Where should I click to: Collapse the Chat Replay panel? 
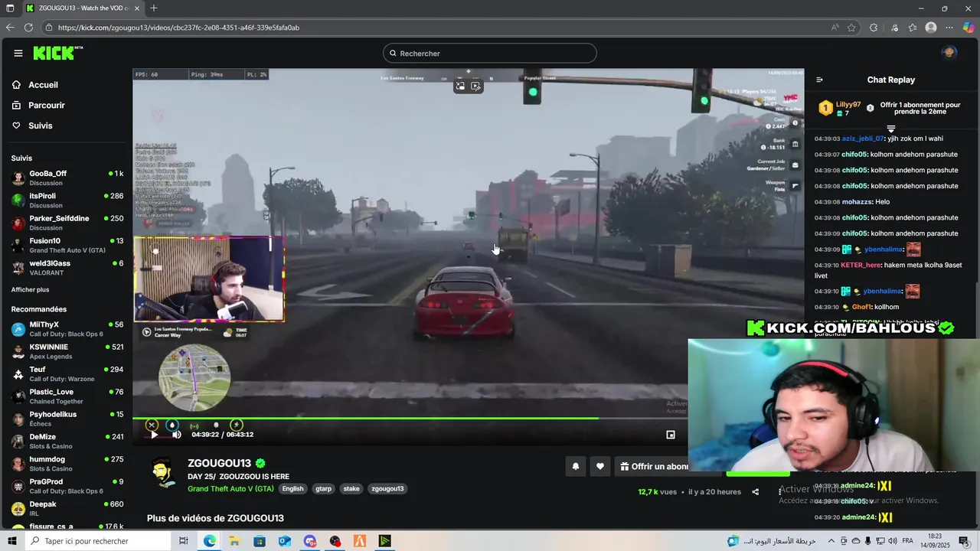tap(819, 80)
